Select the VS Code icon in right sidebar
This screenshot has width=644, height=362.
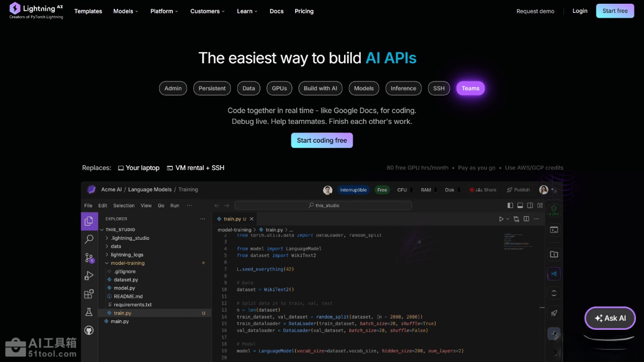[x=554, y=274]
